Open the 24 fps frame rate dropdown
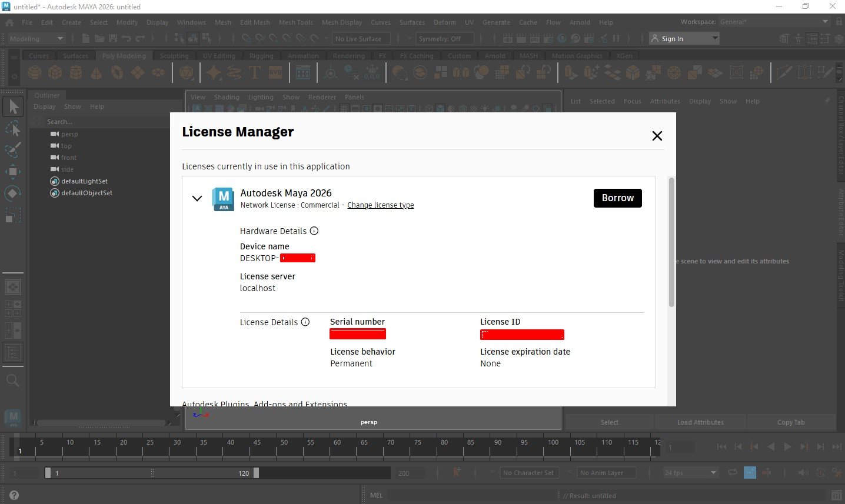845x504 pixels. click(x=690, y=473)
